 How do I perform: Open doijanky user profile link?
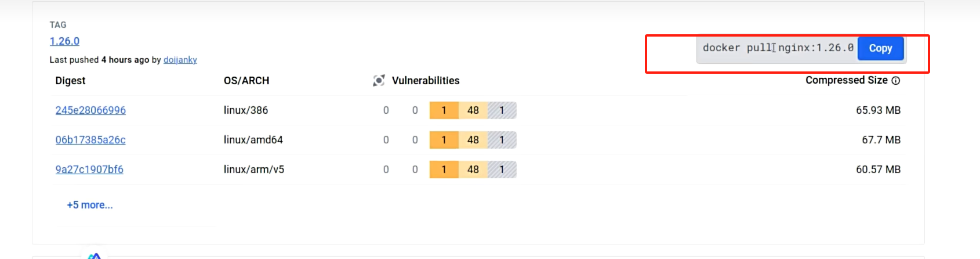tap(180, 60)
